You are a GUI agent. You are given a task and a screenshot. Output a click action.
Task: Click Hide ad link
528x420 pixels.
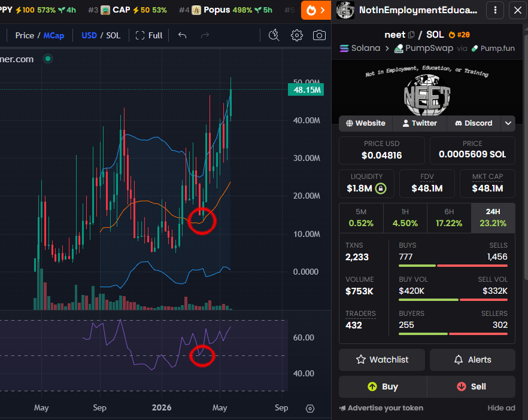(x=501, y=408)
